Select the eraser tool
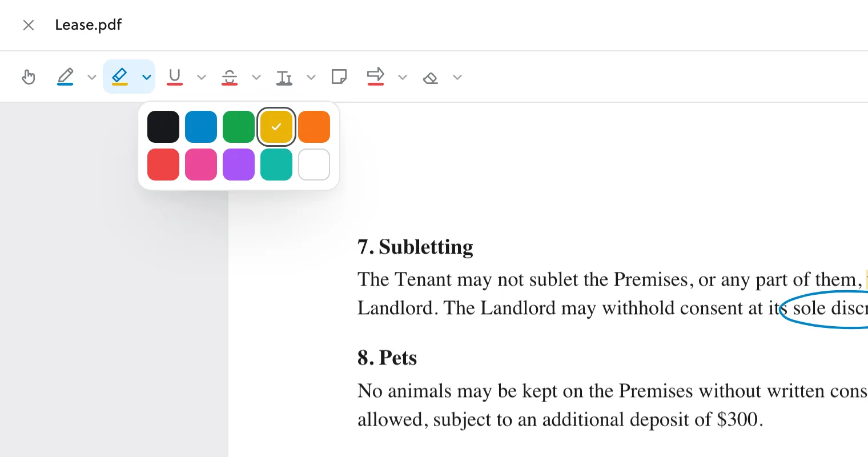The width and height of the screenshot is (868, 457). click(x=431, y=78)
